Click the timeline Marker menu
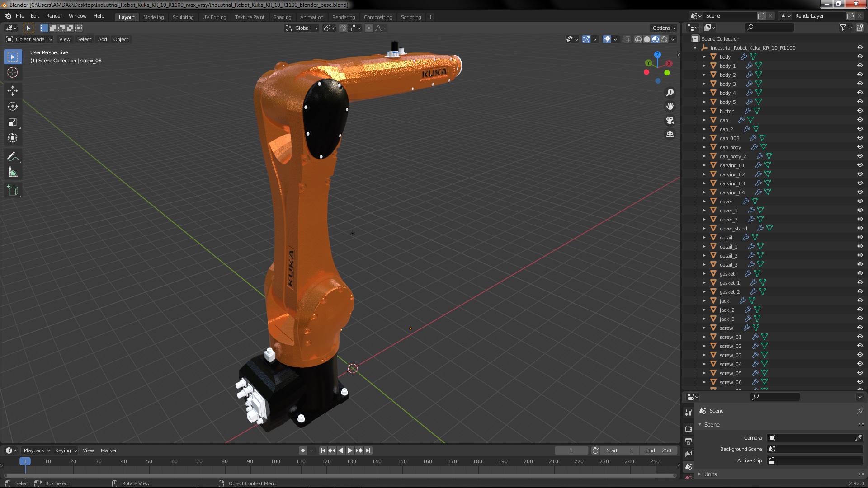This screenshot has width=868, height=488. pos(108,450)
